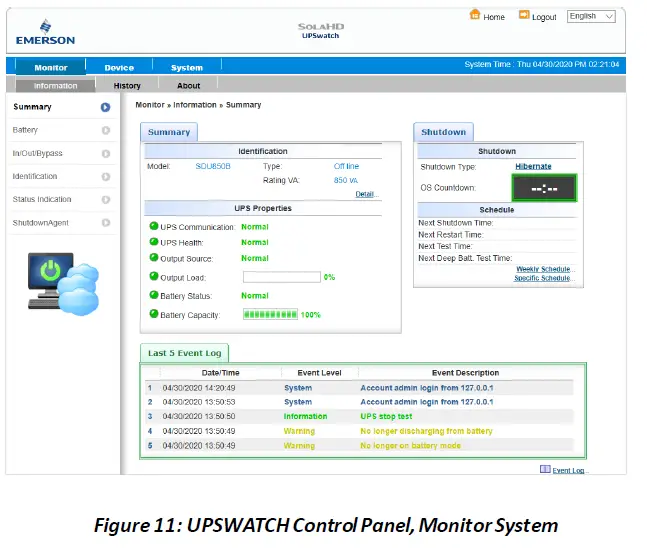Screen dimensions: 647x552
Task: Click the computer and cloud power image
Action: [x=63, y=283]
